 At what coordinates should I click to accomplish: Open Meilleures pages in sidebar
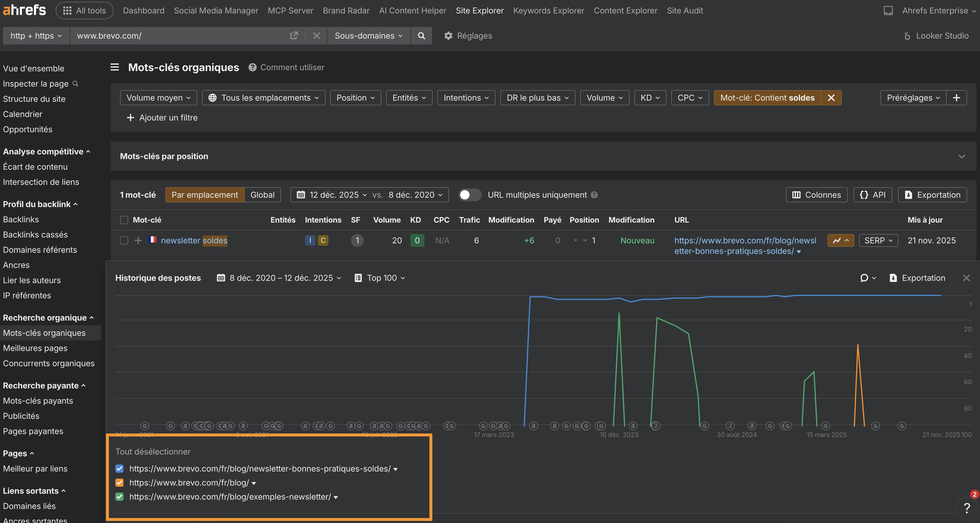[x=35, y=348]
